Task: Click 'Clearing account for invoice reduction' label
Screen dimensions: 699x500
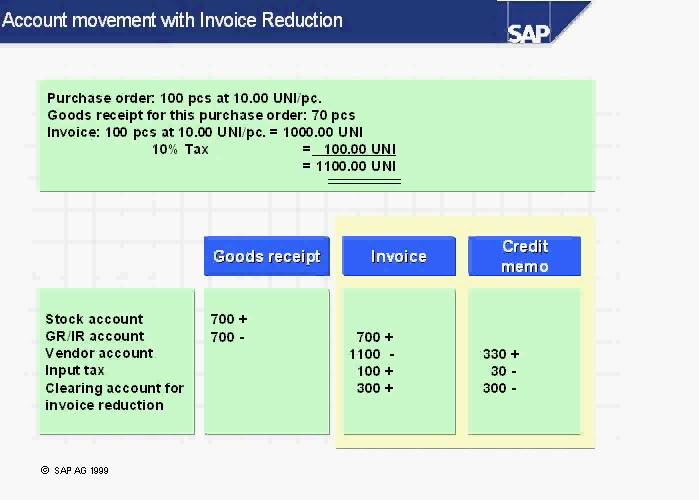Action: [x=114, y=396]
